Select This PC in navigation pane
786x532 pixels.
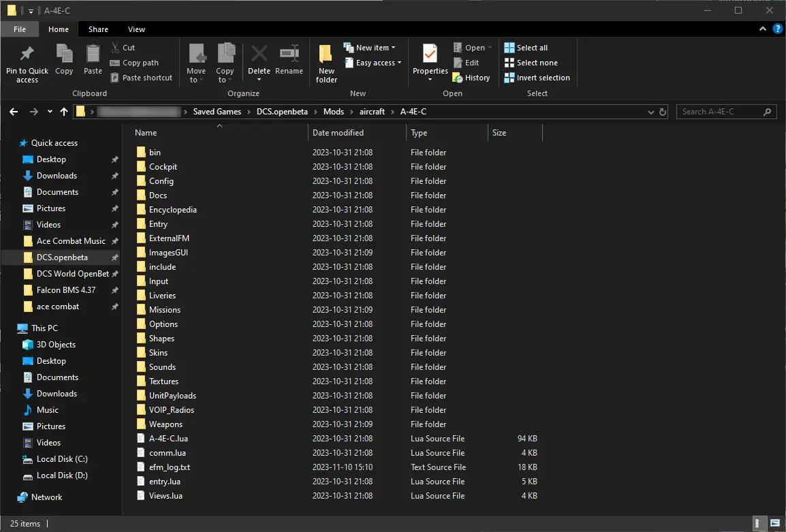tap(44, 328)
